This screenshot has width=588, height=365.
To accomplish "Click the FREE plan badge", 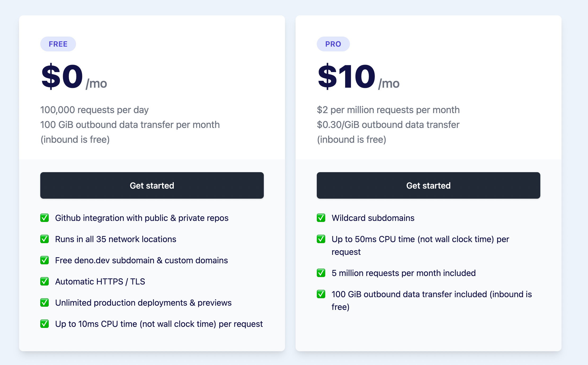I will point(58,44).
